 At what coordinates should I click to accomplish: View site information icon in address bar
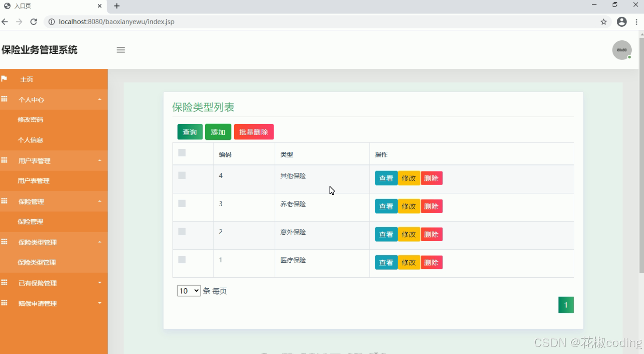[x=51, y=21]
